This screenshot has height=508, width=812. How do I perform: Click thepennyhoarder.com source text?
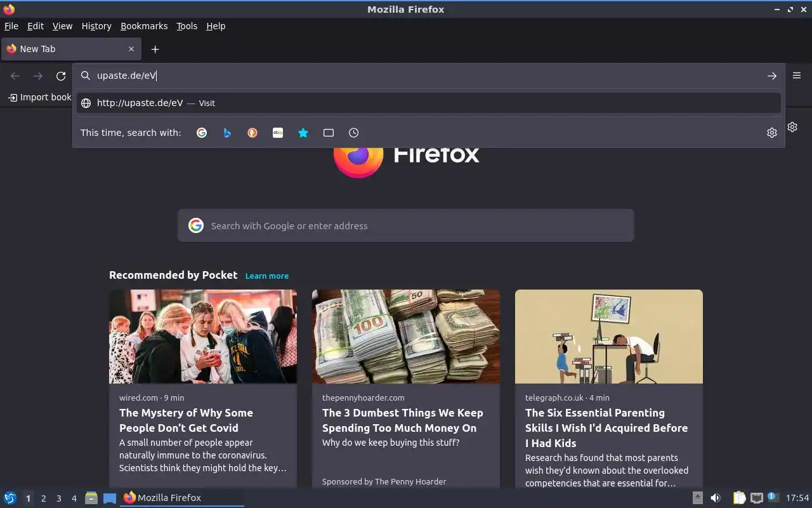click(363, 398)
